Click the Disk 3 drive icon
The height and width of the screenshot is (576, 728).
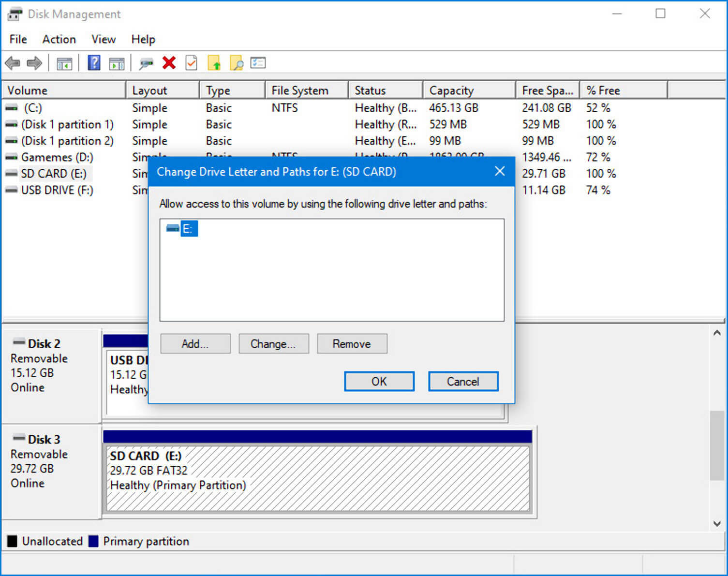19,438
